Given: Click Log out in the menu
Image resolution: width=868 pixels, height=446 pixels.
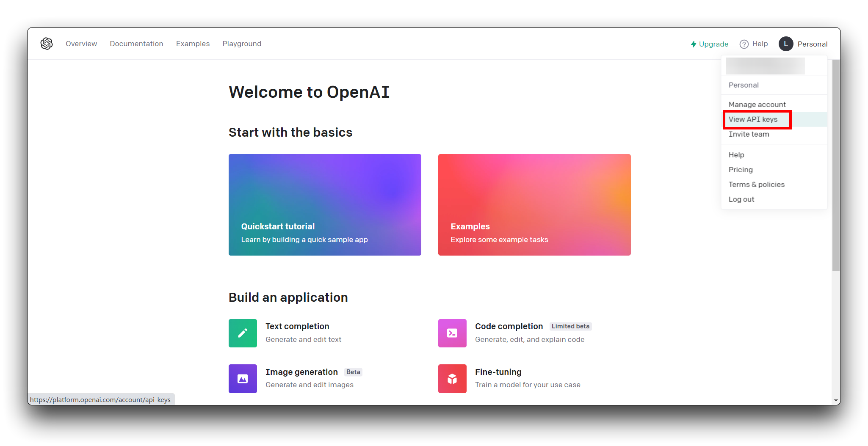Looking at the screenshot, I should (774, 199).
